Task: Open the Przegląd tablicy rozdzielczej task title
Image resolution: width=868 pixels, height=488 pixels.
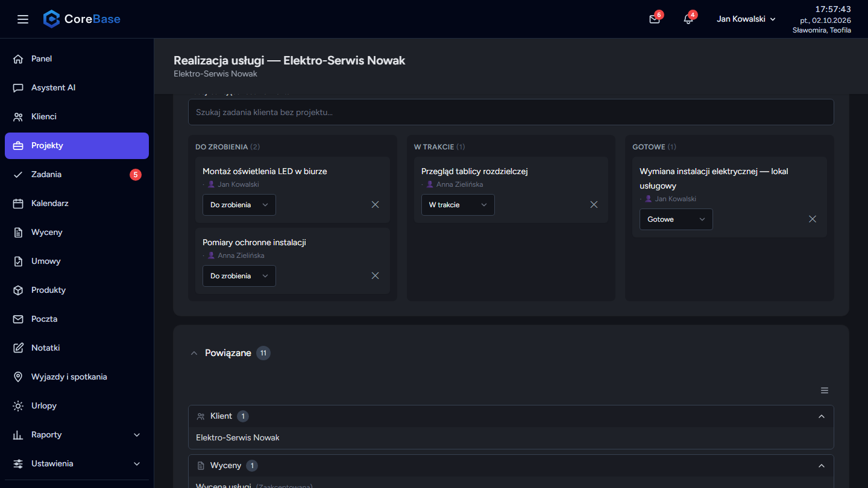Action: pos(474,171)
